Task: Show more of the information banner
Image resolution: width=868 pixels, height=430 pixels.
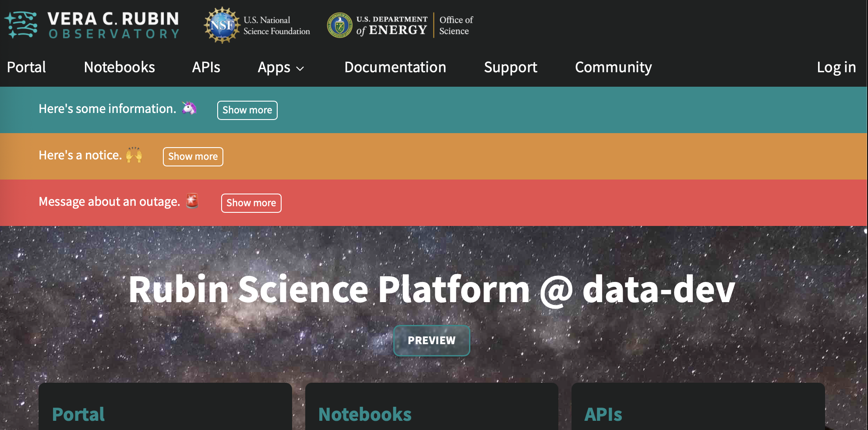Action: 247,110
